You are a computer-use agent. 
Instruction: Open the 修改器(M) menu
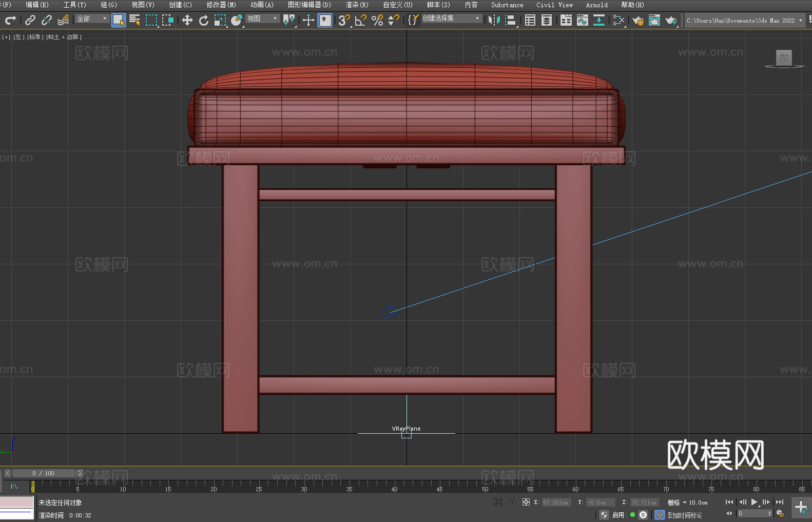pyautogui.click(x=221, y=5)
